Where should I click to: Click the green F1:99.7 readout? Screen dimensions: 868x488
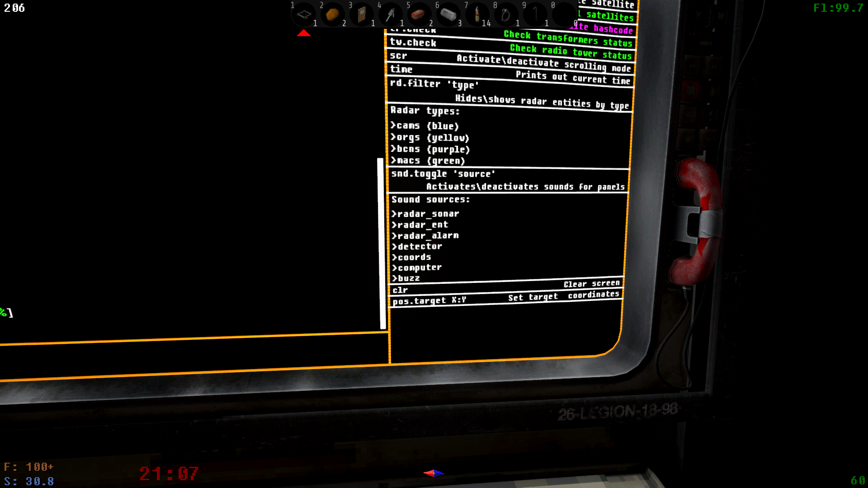[839, 8]
